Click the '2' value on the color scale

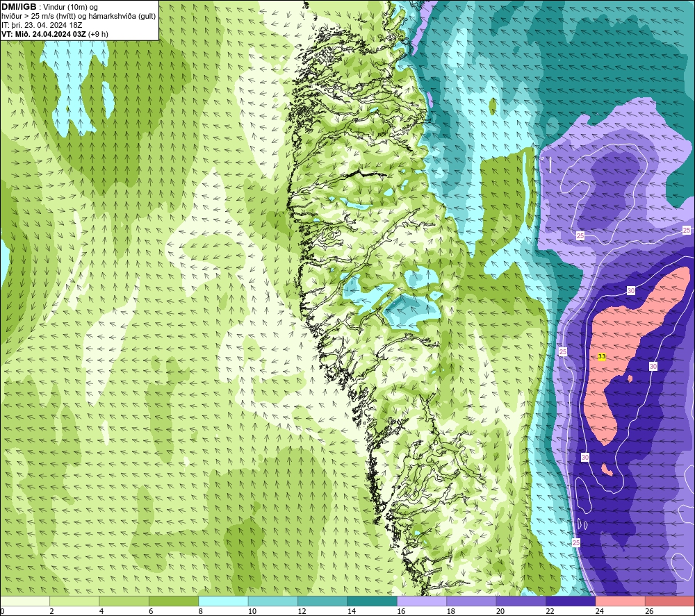(52, 611)
